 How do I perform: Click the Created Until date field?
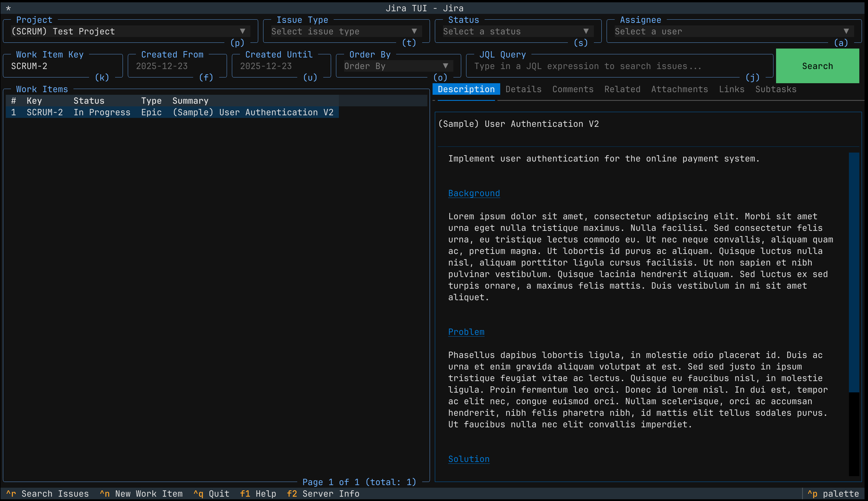281,66
